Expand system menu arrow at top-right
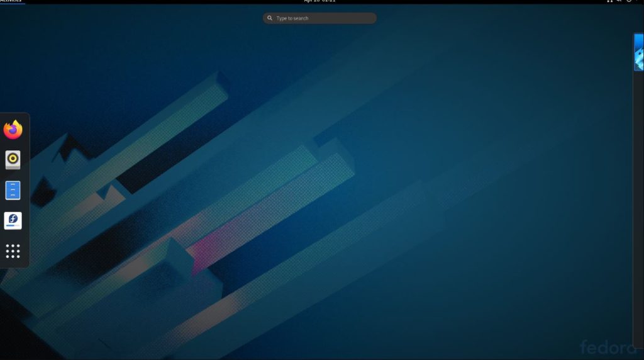 [637, 1]
